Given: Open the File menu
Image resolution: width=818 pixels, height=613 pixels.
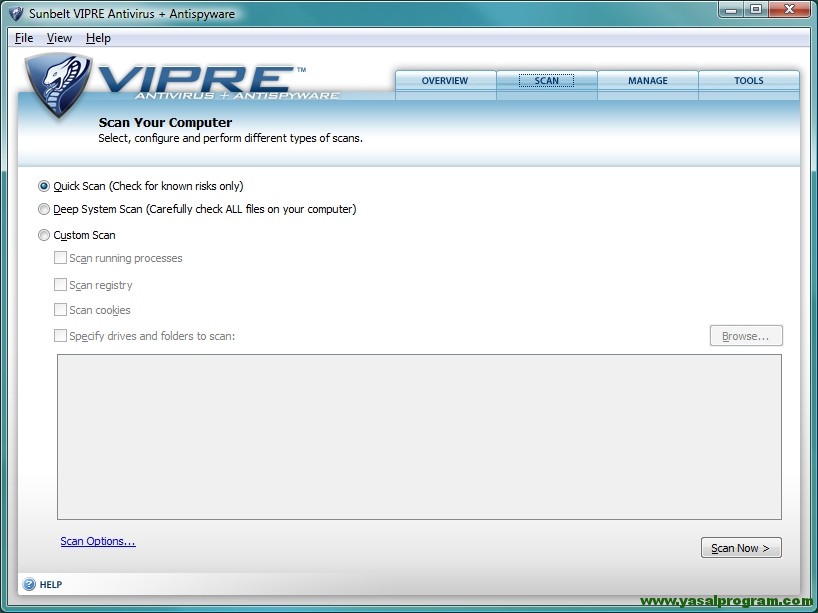Looking at the screenshot, I should pyautogui.click(x=24, y=38).
